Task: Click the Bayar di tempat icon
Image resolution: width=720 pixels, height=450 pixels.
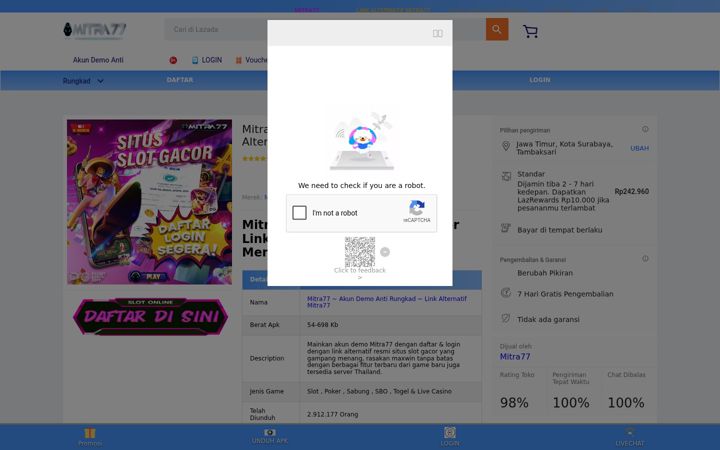Action: [506, 228]
